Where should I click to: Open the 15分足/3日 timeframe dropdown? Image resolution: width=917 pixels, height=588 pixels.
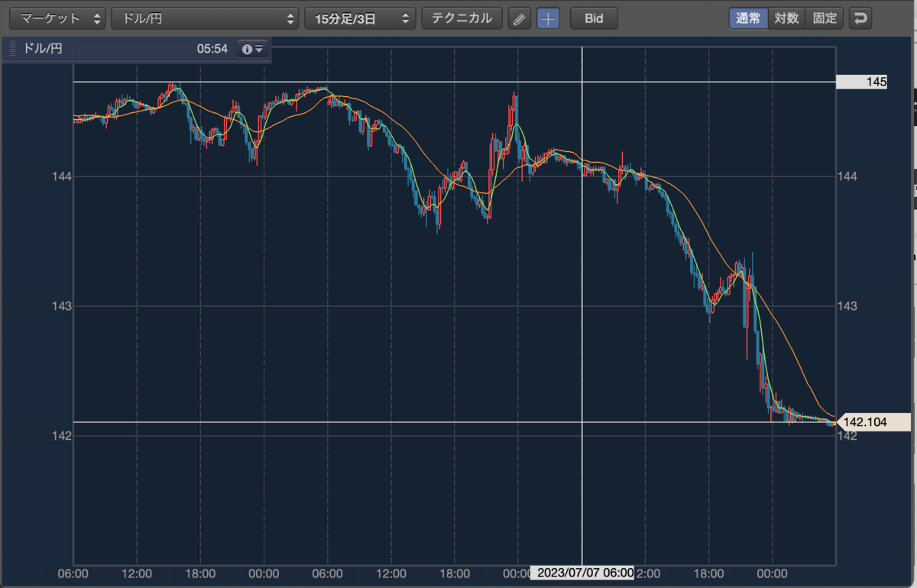tap(360, 18)
